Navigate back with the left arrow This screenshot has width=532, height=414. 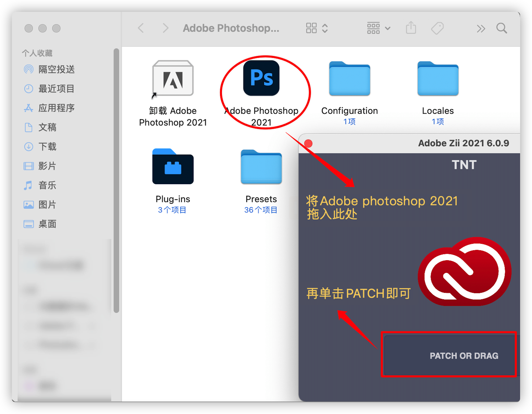[141, 28]
